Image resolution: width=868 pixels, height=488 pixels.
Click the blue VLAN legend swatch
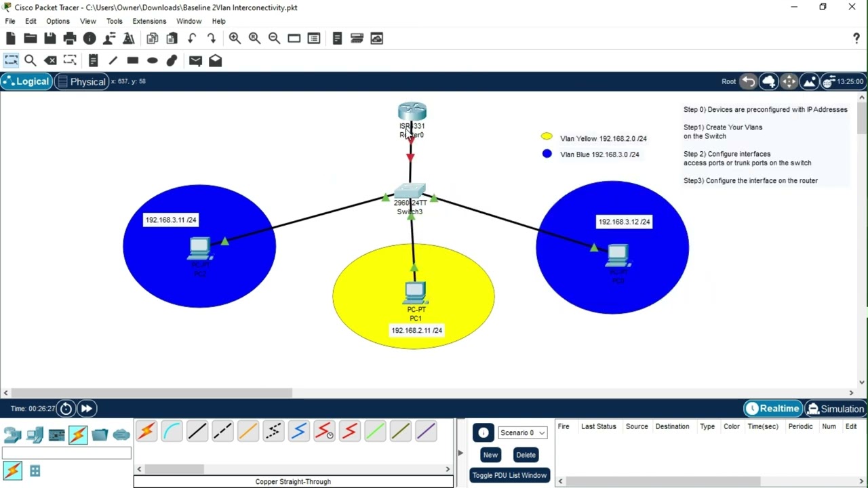(547, 154)
